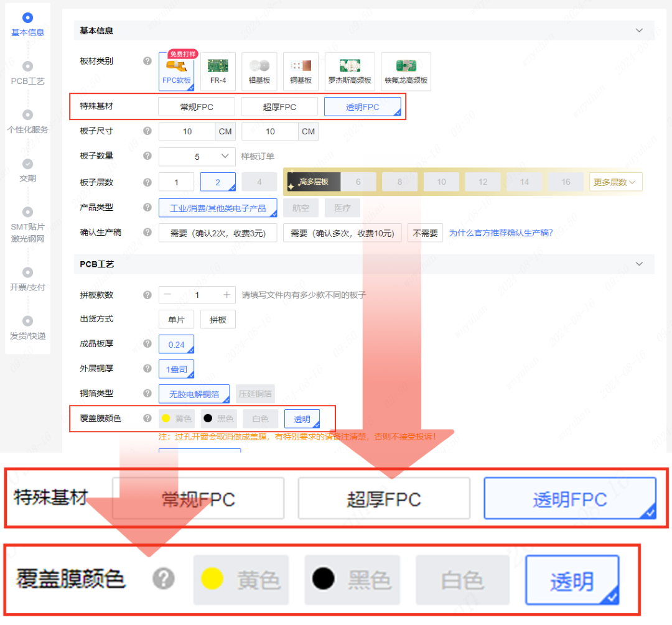Choose the FR-4 board material icon
Screen dimensions: 672x625
218,71
